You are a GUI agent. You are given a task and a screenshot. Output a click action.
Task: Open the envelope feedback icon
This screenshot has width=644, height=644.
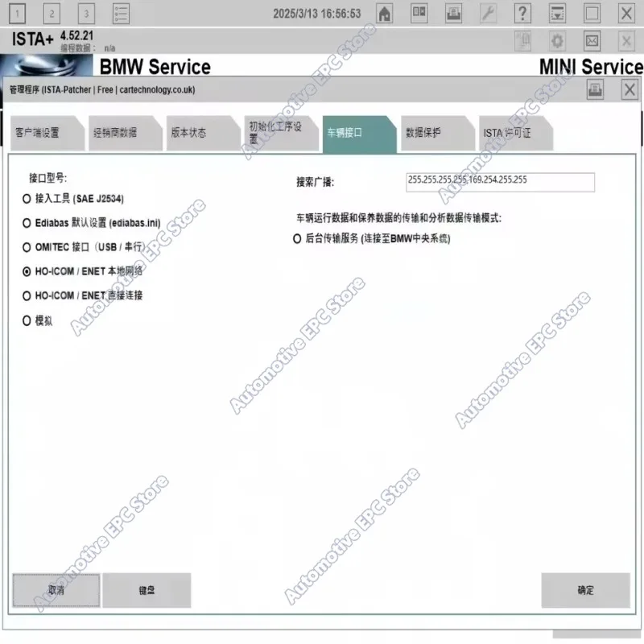pyautogui.click(x=592, y=41)
